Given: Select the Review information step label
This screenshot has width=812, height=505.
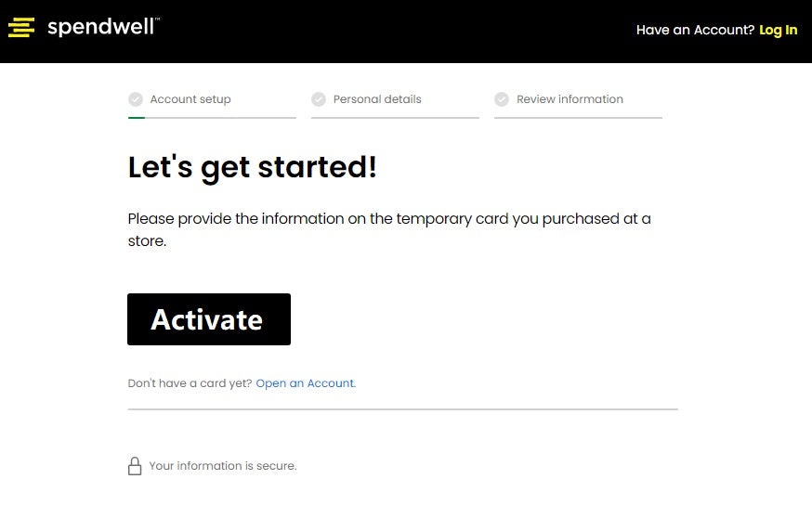Looking at the screenshot, I should pyautogui.click(x=570, y=99).
